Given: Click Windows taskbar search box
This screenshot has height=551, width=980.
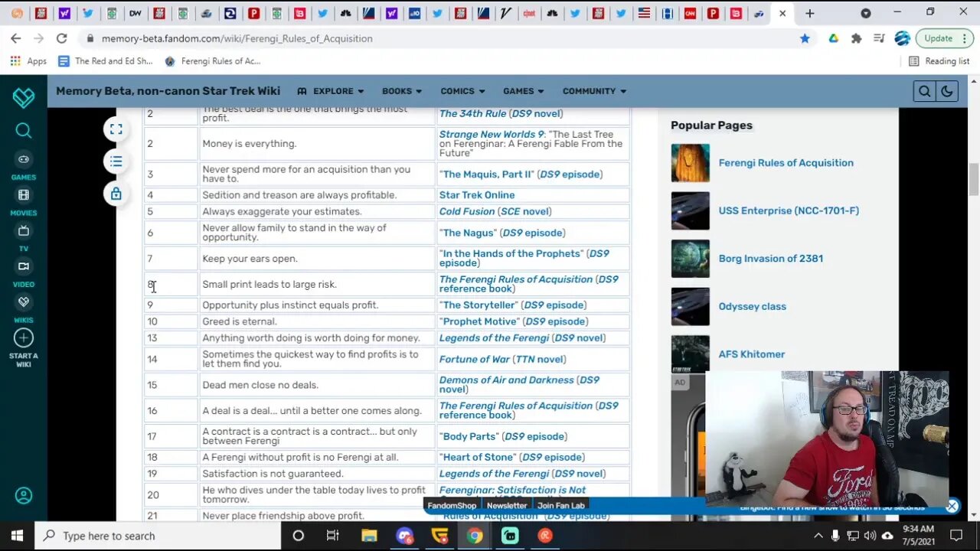Looking at the screenshot, I should coord(156,536).
